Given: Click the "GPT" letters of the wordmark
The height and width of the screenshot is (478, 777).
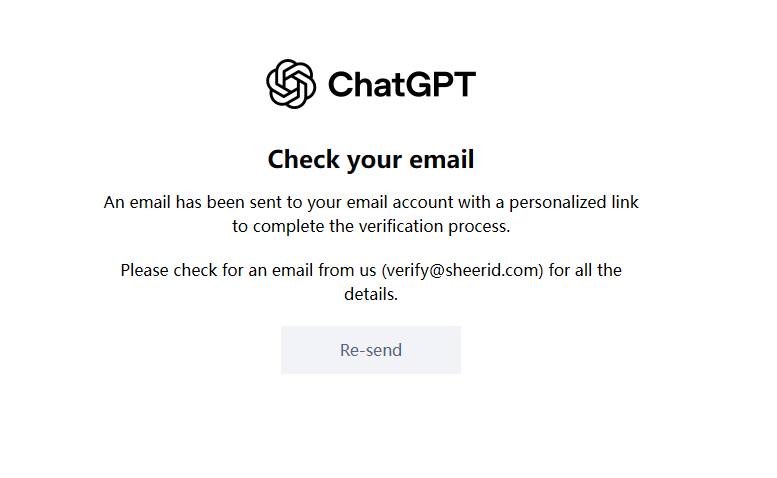Looking at the screenshot, I should pos(436,84).
